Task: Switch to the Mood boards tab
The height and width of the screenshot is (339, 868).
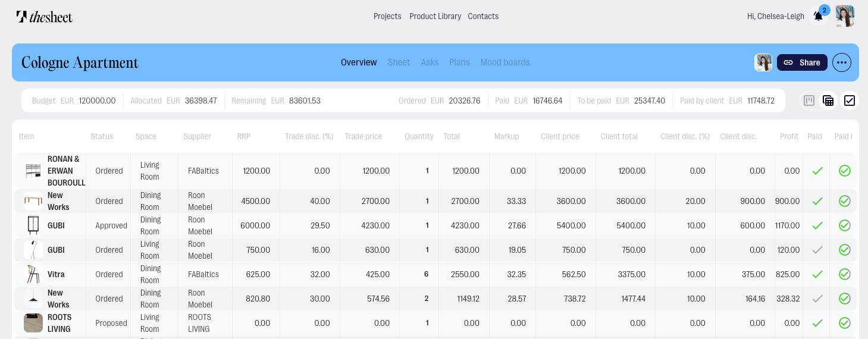Action: (x=504, y=62)
